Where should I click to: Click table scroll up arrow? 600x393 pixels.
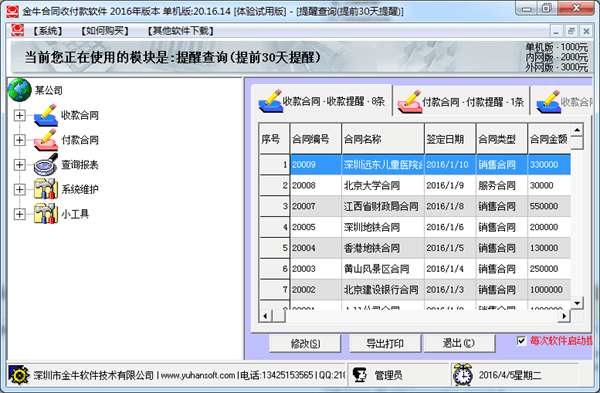[577, 130]
